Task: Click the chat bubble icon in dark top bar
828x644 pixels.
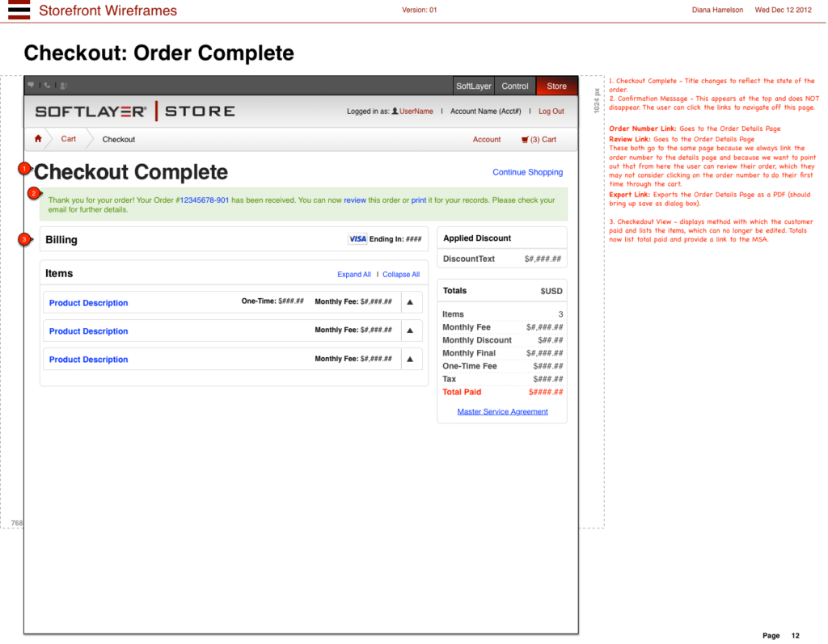Action: coord(31,84)
